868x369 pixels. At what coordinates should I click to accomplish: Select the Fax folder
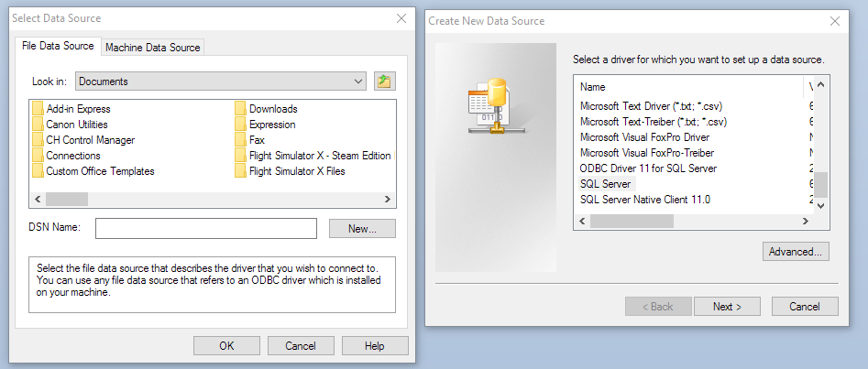click(x=250, y=140)
